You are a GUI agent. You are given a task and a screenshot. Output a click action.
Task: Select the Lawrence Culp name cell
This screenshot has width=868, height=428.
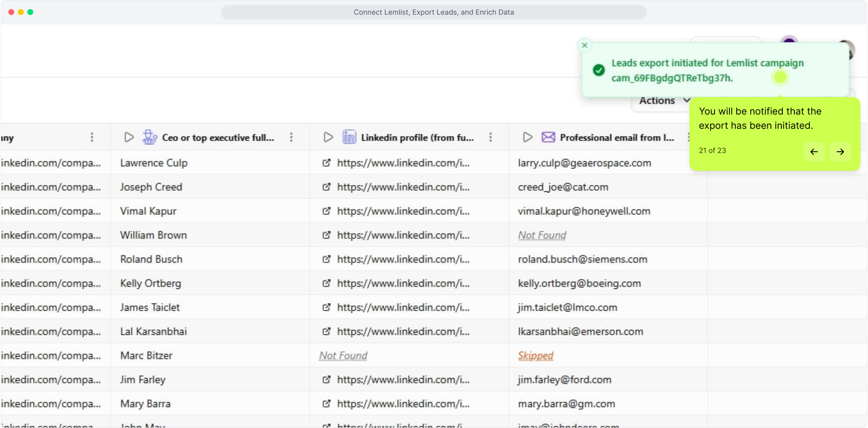tap(210, 162)
